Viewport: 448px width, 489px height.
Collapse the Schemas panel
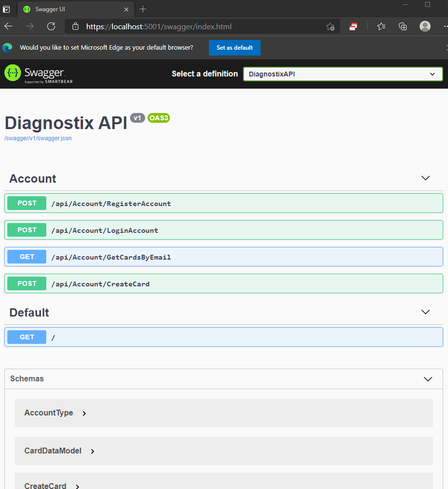428,379
